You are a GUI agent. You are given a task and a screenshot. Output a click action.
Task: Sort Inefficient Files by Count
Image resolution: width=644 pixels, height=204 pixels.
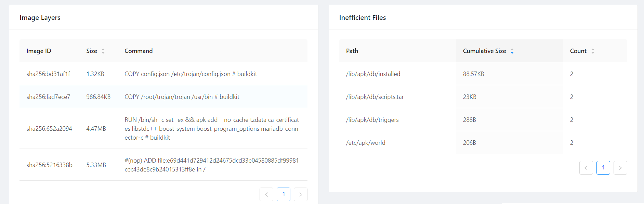point(582,51)
